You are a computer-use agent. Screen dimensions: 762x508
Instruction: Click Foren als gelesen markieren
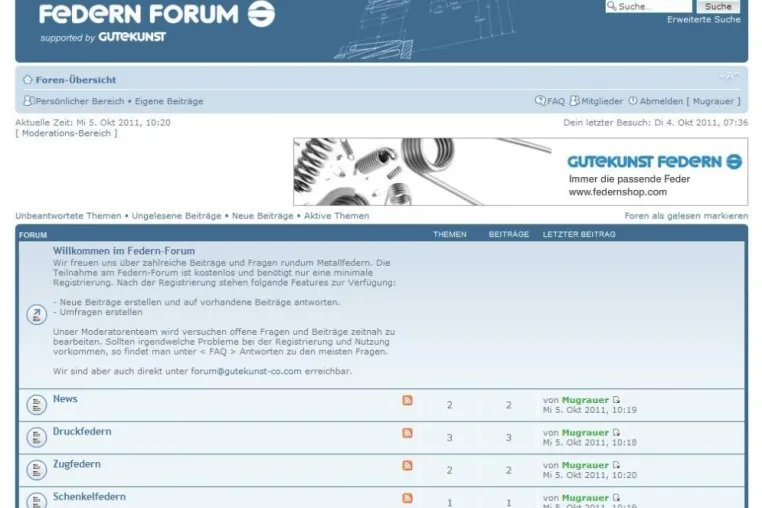coord(686,216)
